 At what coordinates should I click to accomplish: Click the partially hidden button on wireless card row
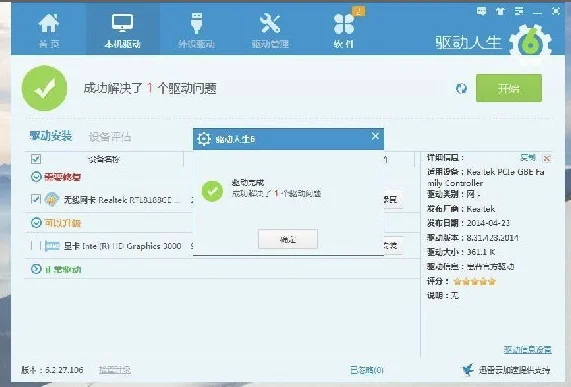point(393,199)
